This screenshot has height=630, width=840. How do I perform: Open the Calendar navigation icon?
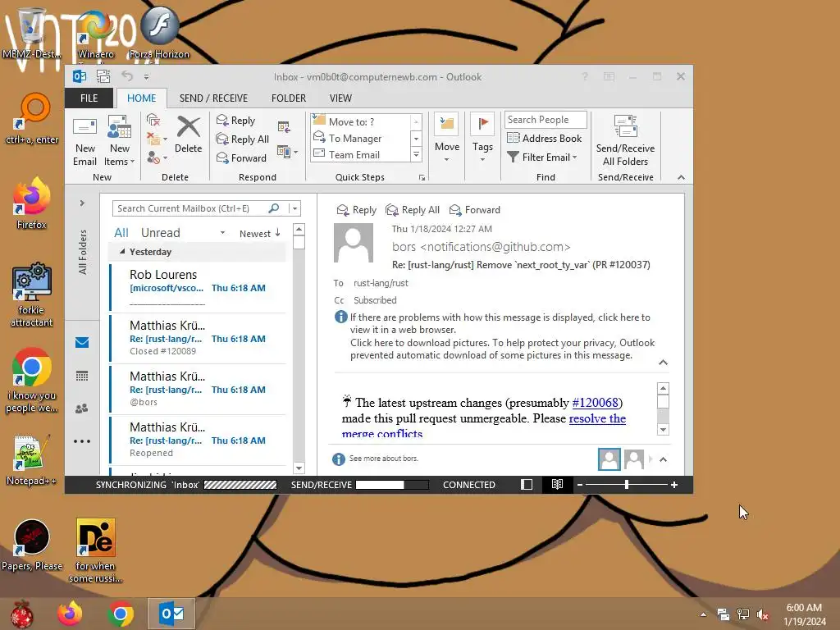pos(82,376)
